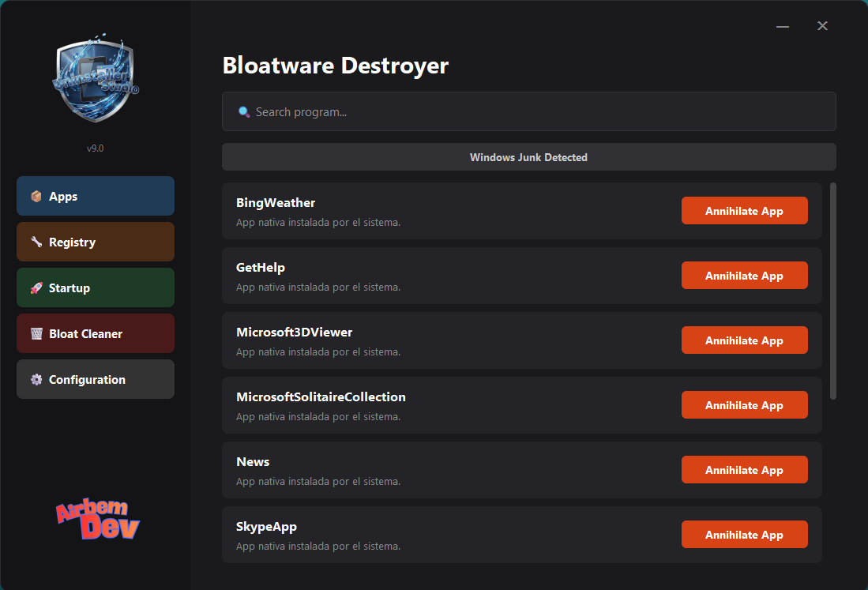Click the magnifying glass search icon
The image size is (868, 590).
pos(243,112)
